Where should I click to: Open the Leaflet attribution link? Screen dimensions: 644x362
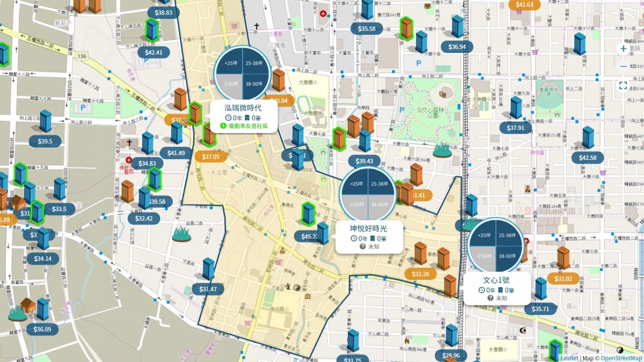click(x=569, y=358)
